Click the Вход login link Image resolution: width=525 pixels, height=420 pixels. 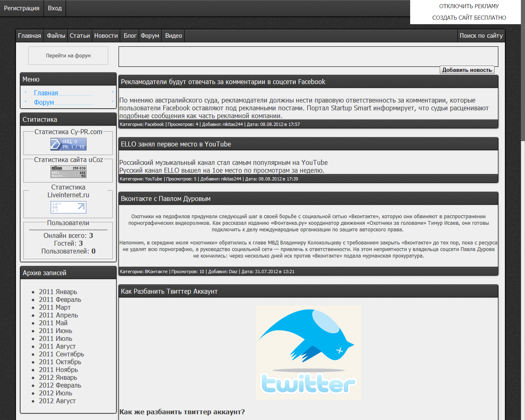[x=55, y=8]
